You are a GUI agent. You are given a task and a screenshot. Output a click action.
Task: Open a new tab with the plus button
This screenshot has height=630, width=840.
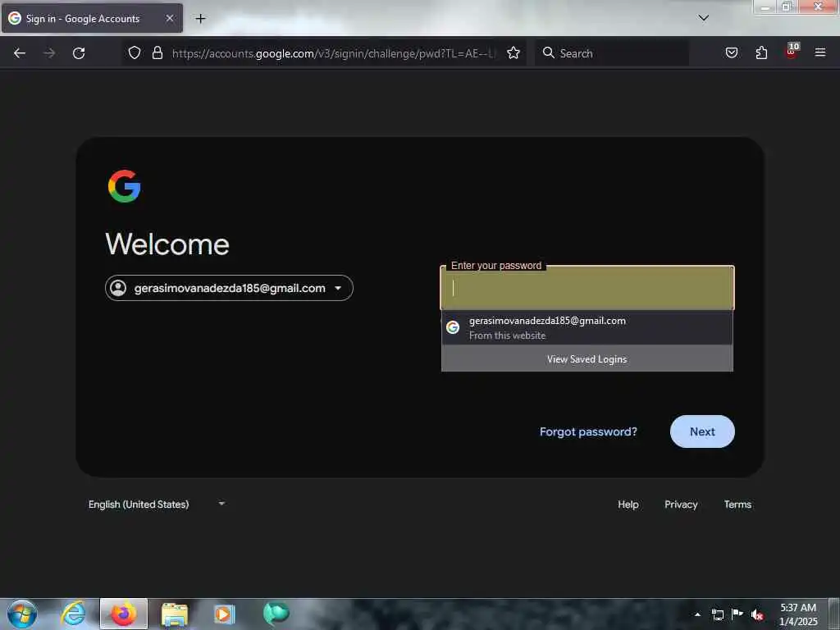click(x=200, y=19)
